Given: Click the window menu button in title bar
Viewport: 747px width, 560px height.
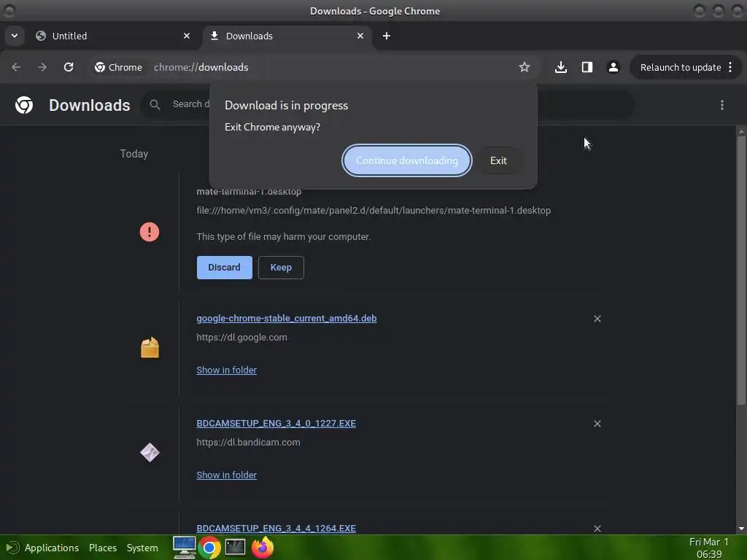Looking at the screenshot, I should click(9, 10).
